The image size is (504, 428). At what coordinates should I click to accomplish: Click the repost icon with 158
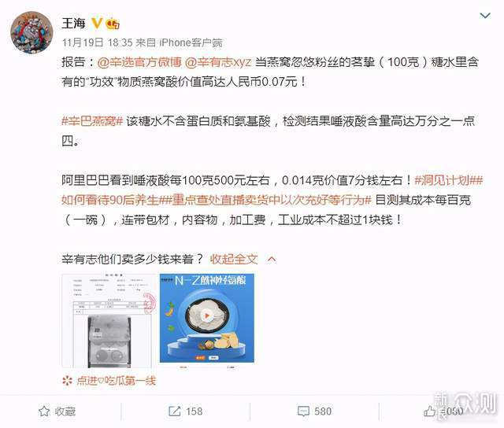pyautogui.click(x=175, y=411)
